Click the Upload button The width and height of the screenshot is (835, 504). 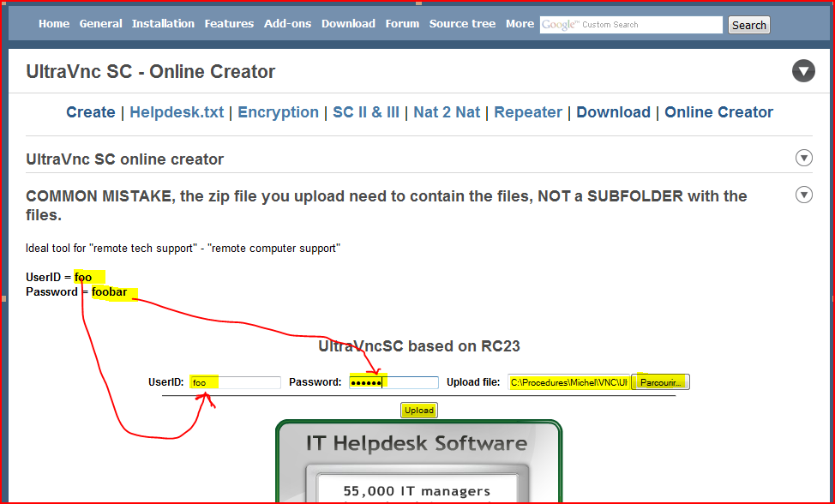tap(419, 411)
